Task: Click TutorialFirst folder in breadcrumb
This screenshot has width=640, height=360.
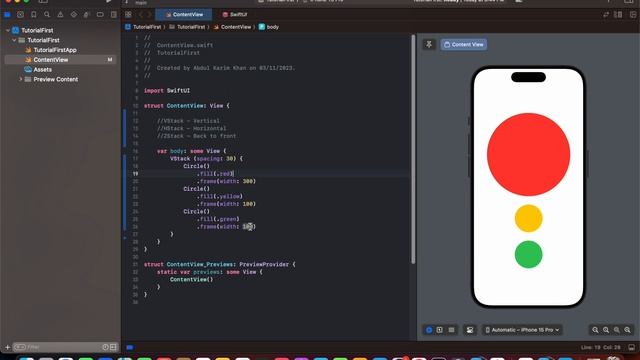Action: coord(187,27)
